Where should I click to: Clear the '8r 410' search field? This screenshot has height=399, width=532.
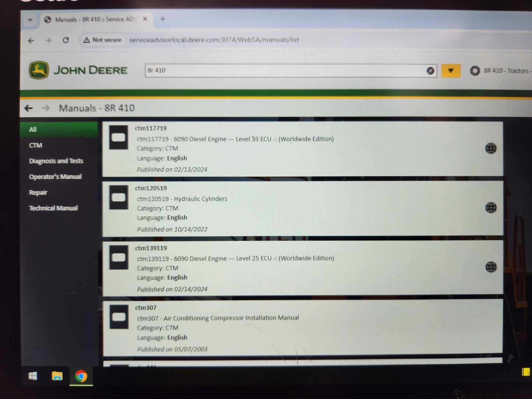430,71
